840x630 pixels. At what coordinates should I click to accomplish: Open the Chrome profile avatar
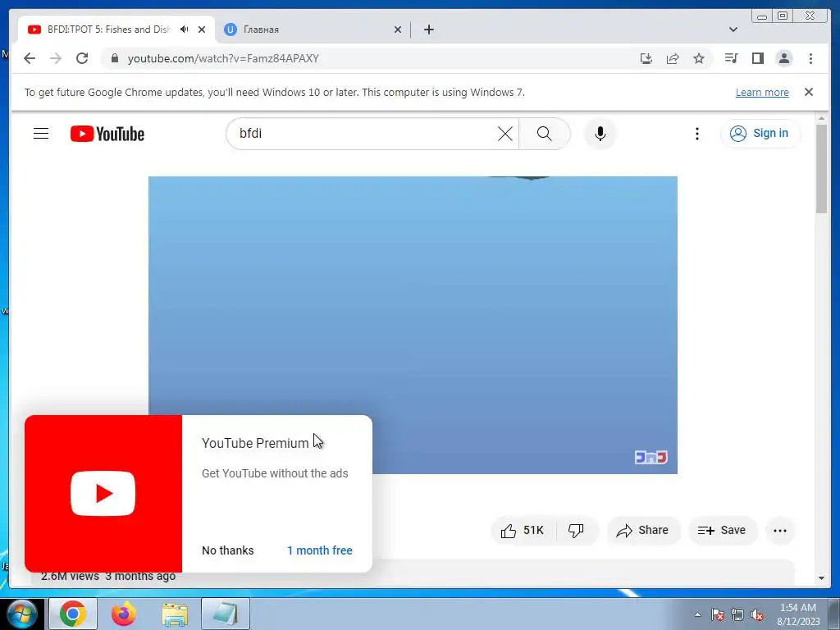tap(783, 58)
